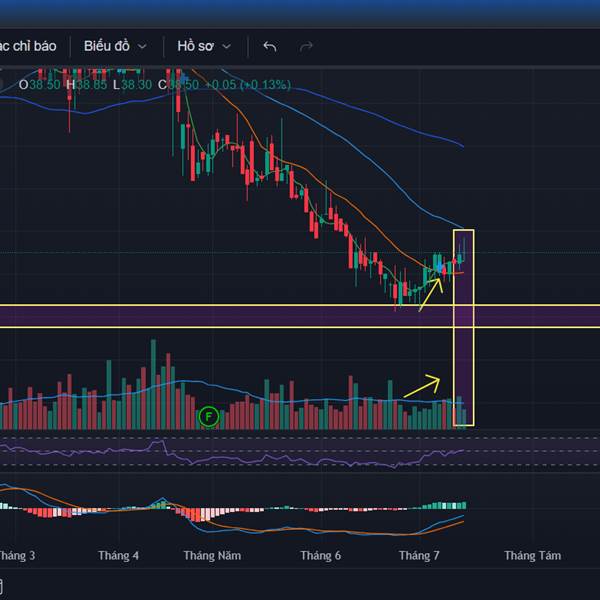
Task: Click the low price value L38.30
Action: pyautogui.click(x=132, y=85)
